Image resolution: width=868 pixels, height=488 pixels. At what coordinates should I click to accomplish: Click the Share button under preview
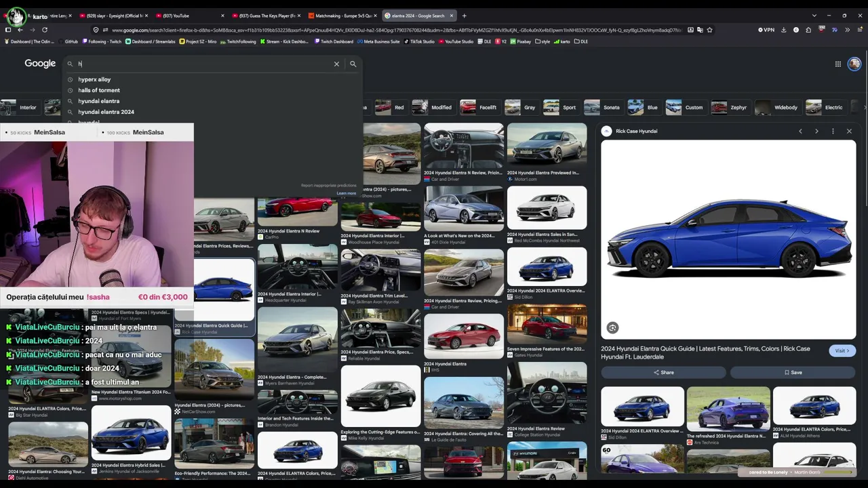tap(663, 372)
